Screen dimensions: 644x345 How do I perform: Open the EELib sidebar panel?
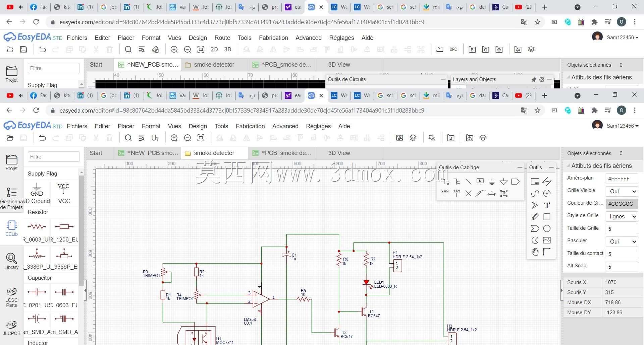pyautogui.click(x=11, y=228)
